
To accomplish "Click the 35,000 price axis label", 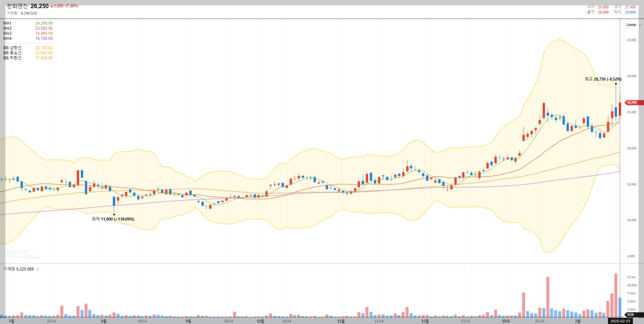I will (631, 40).
